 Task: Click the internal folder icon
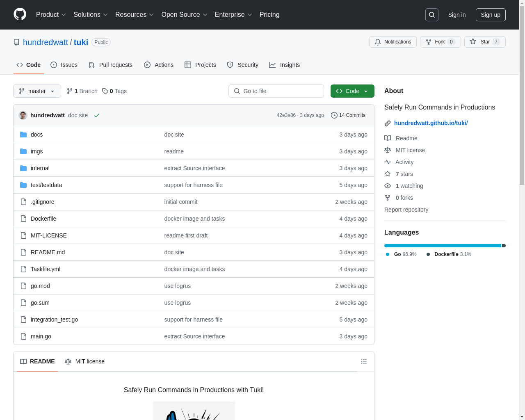(x=23, y=168)
